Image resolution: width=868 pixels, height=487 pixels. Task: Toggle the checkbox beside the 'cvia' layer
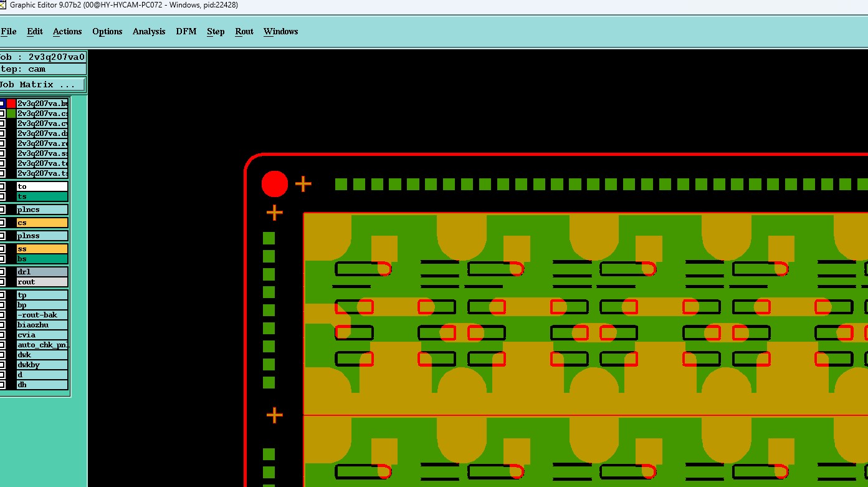coord(2,335)
